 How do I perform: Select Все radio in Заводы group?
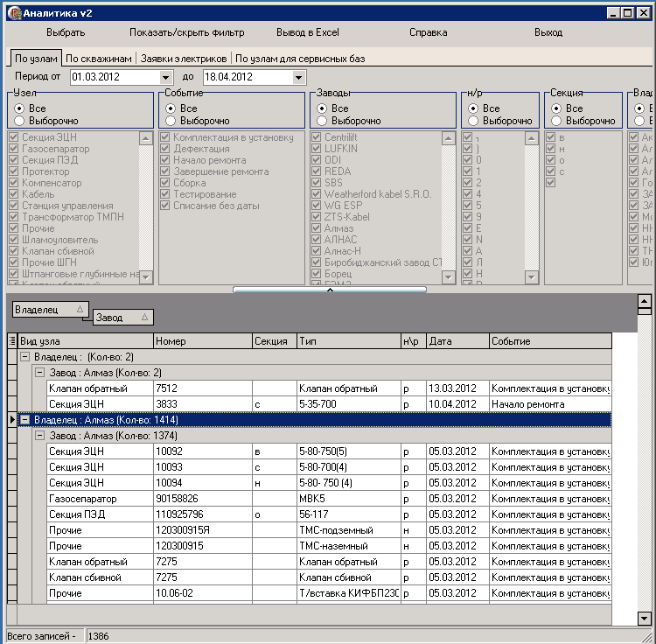322,108
